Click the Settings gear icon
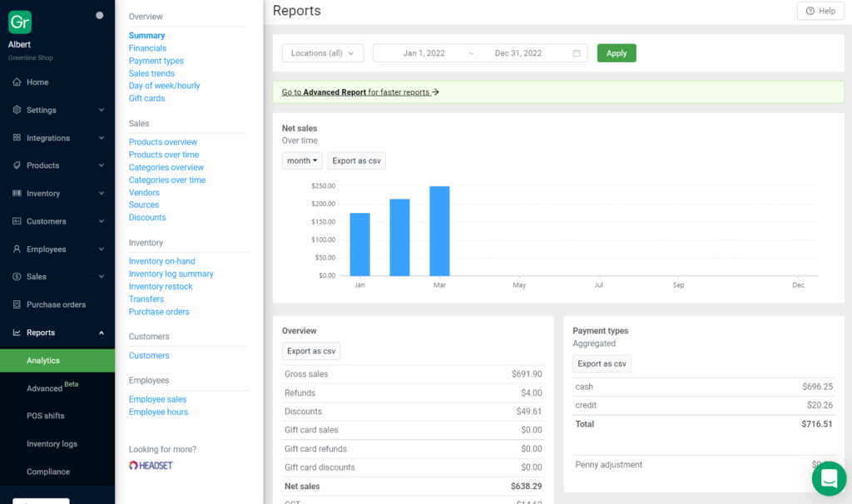Screen dimensions: 852x504 [x=17, y=110]
